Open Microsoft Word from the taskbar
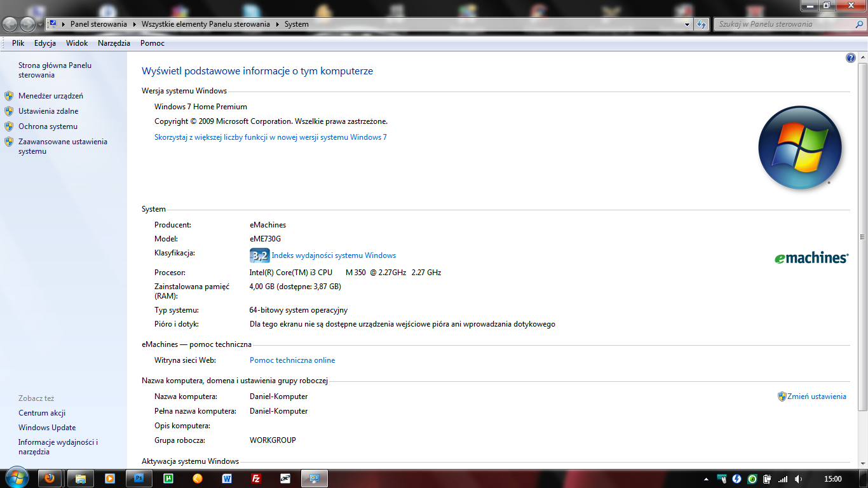Image resolution: width=868 pixels, height=488 pixels. tap(227, 478)
